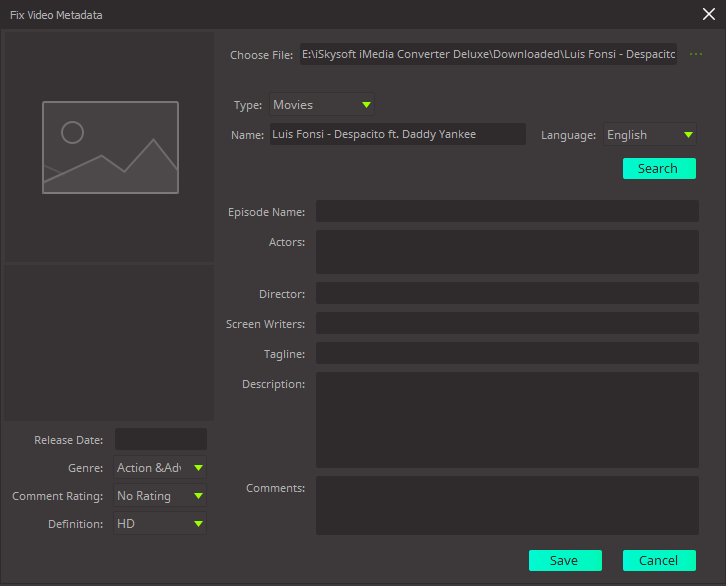Focus the Screen Writers field
The image size is (726, 586).
coord(507,323)
